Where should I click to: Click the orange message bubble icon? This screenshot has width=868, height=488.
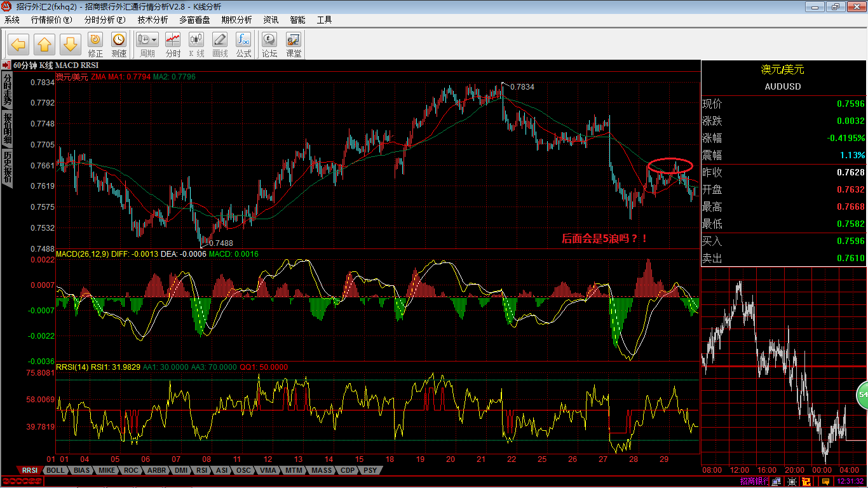tap(825, 482)
